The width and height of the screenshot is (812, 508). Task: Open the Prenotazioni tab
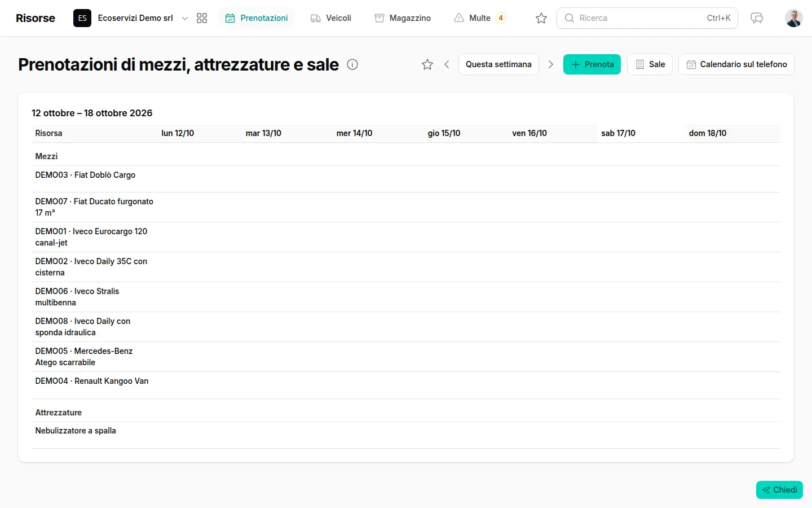click(x=257, y=18)
